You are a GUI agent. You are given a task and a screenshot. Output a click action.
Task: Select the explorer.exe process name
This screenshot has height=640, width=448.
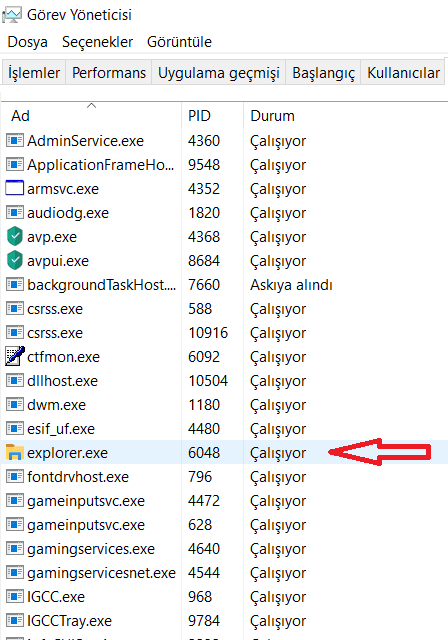point(67,453)
